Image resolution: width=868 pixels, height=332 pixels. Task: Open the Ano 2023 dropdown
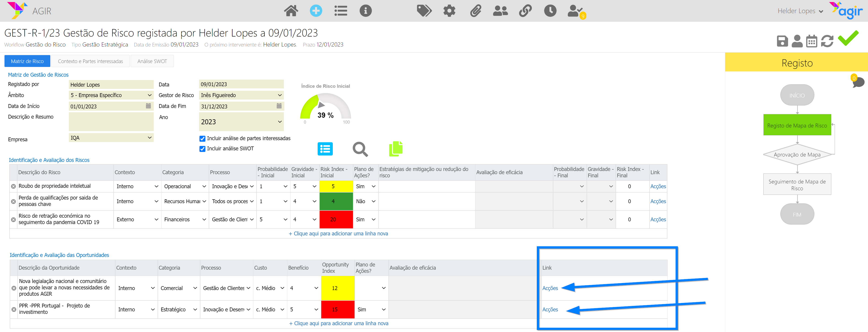[241, 122]
